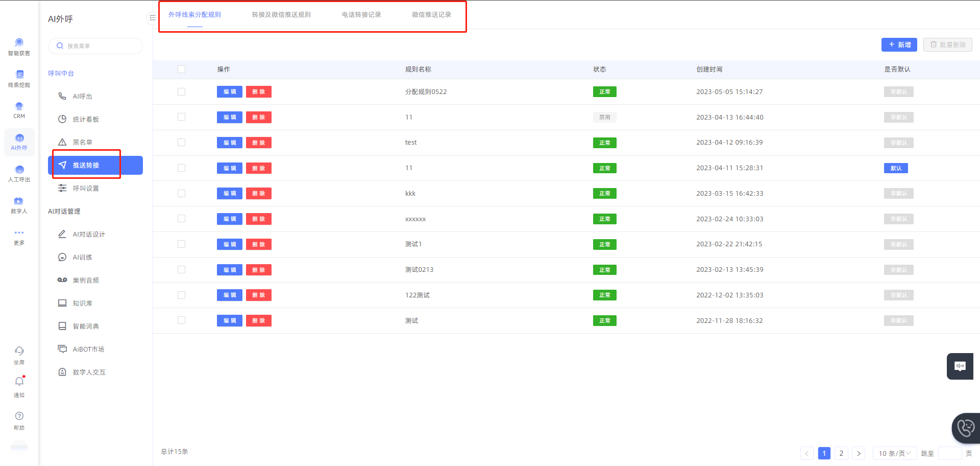Click the 规则名称 column header
The image size is (980, 466).
pos(418,69)
